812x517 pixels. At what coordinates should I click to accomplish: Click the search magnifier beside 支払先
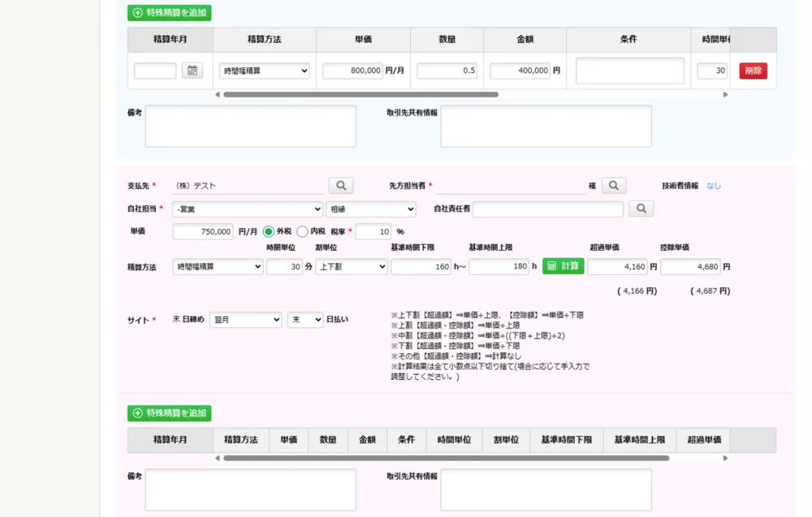(x=340, y=185)
